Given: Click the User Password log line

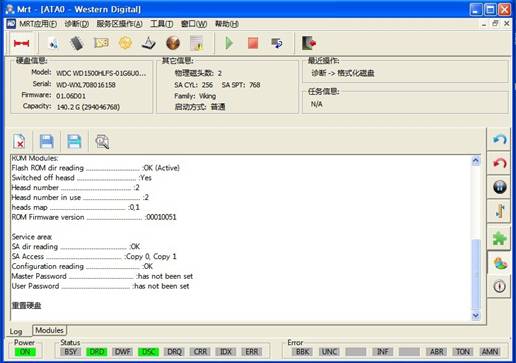Looking at the screenshot, I should tap(100, 286).
